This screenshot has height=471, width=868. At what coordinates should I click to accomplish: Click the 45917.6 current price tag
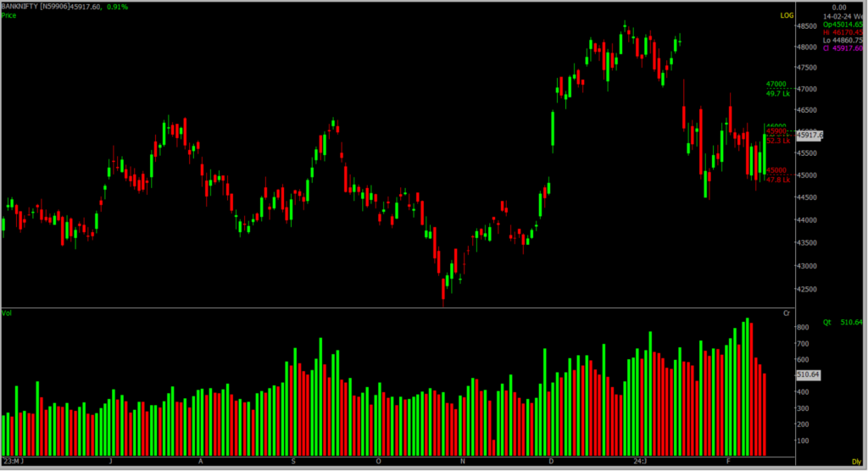[x=808, y=135]
